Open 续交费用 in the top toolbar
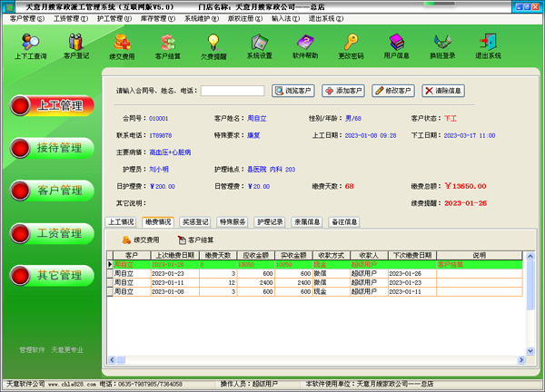Image resolution: width=545 pixels, height=392 pixels. pos(122,46)
